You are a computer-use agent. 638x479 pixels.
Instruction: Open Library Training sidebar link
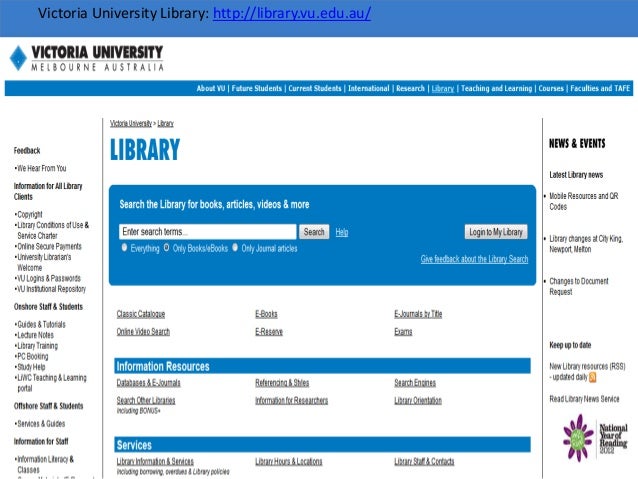[37, 346]
